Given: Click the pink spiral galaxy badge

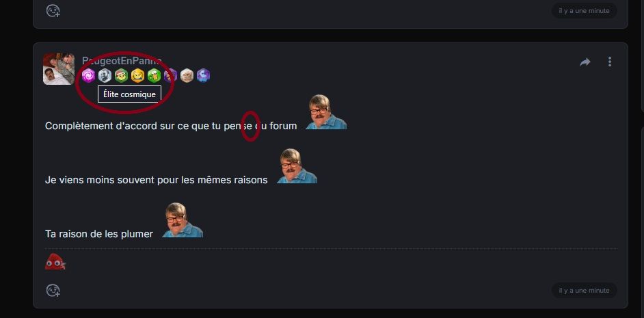Looking at the screenshot, I should click(88, 76).
